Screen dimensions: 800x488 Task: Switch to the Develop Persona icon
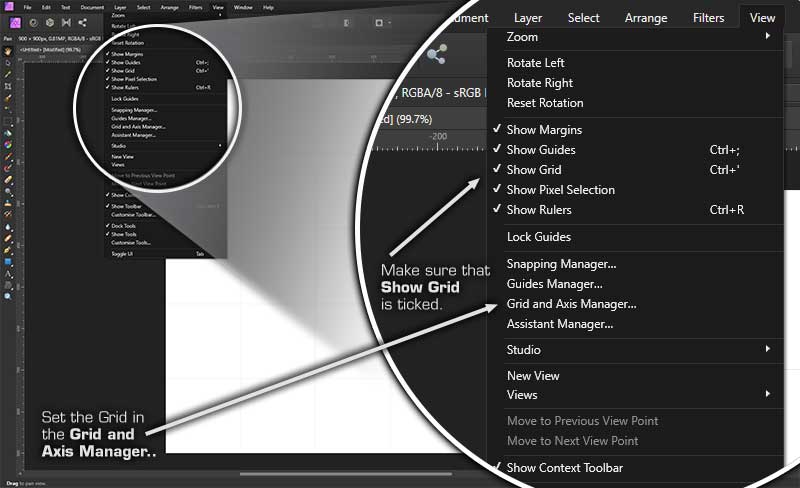point(49,22)
